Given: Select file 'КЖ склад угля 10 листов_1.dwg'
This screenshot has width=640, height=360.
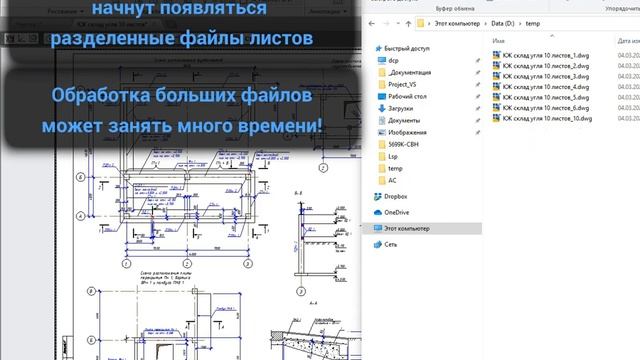Looking at the screenshot, I should [545, 56].
